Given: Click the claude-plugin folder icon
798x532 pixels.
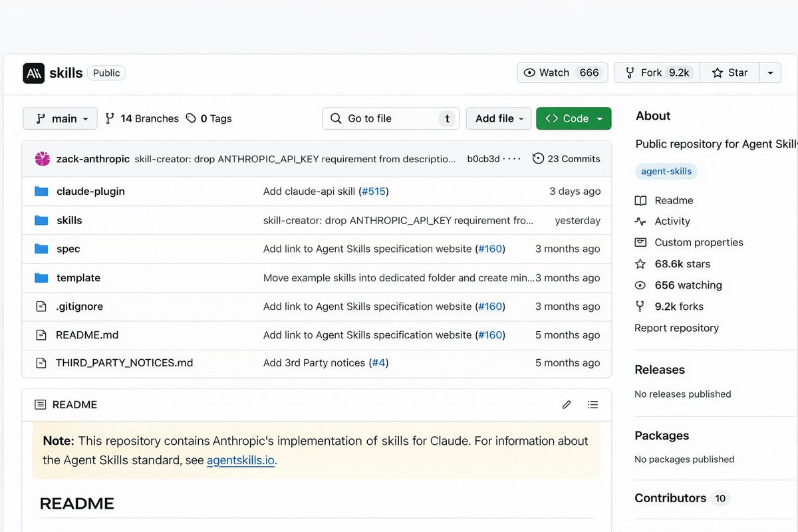Looking at the screenshot, I should (41, 192).
